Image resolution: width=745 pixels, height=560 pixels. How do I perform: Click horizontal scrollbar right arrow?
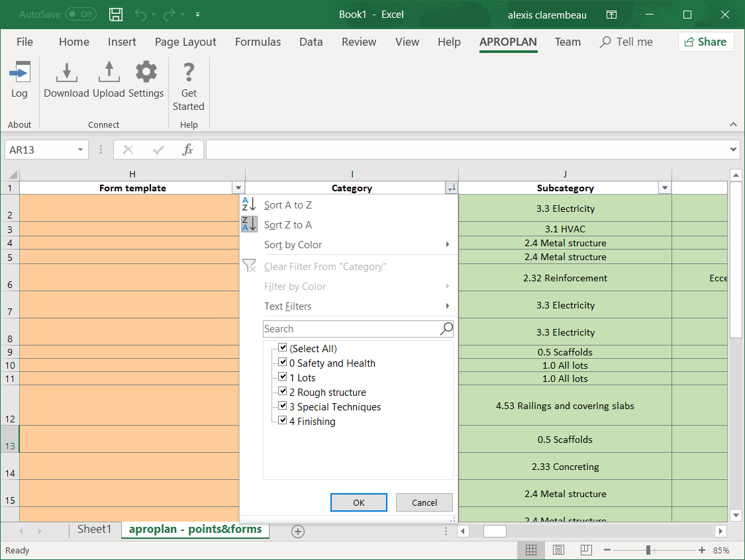tap(720, 531)
